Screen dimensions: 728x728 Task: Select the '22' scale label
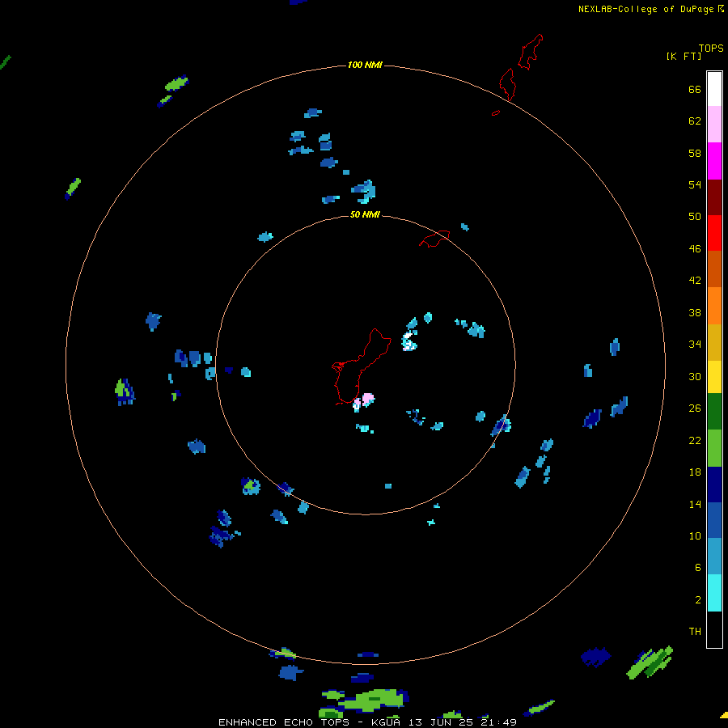(x=695, y=441)
